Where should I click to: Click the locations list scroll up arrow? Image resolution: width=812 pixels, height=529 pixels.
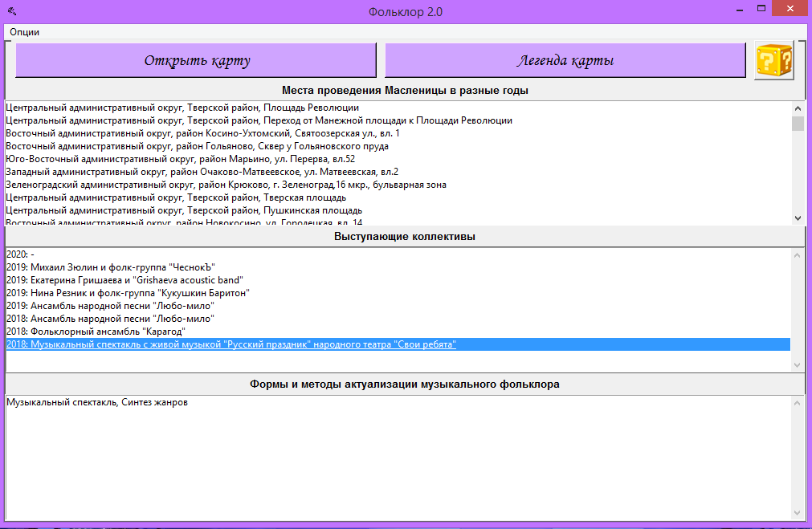(798, 108)
